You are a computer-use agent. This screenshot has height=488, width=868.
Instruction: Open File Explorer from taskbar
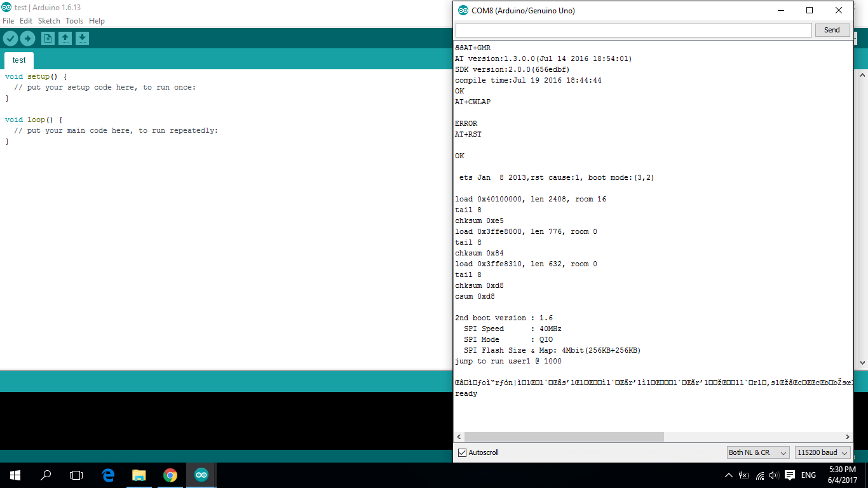coord(139,475)
